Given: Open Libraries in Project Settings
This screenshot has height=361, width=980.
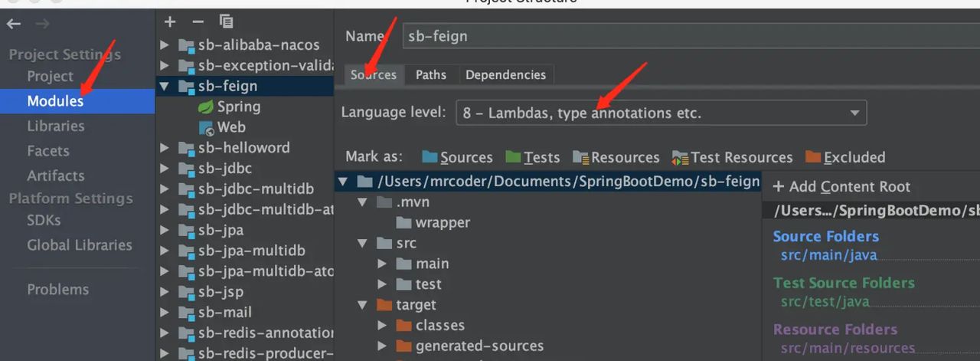Looking at the screenshot, I should [x=56, y=126].
